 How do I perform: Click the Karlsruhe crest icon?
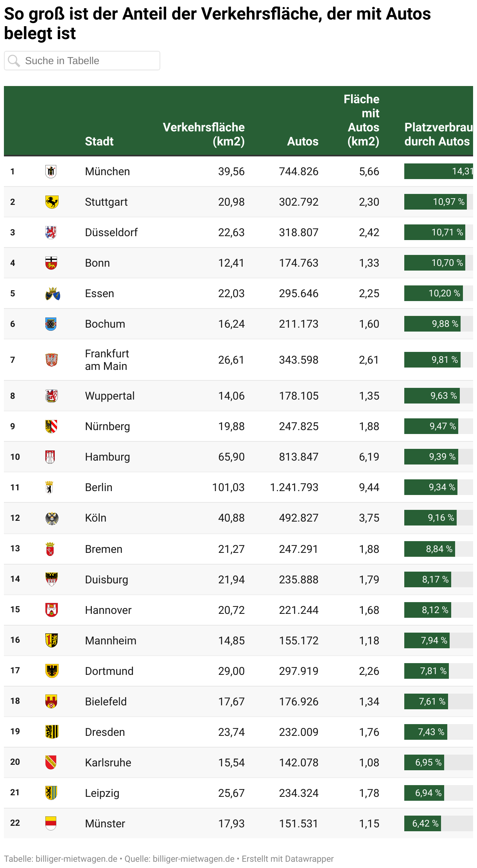[51, 762]
